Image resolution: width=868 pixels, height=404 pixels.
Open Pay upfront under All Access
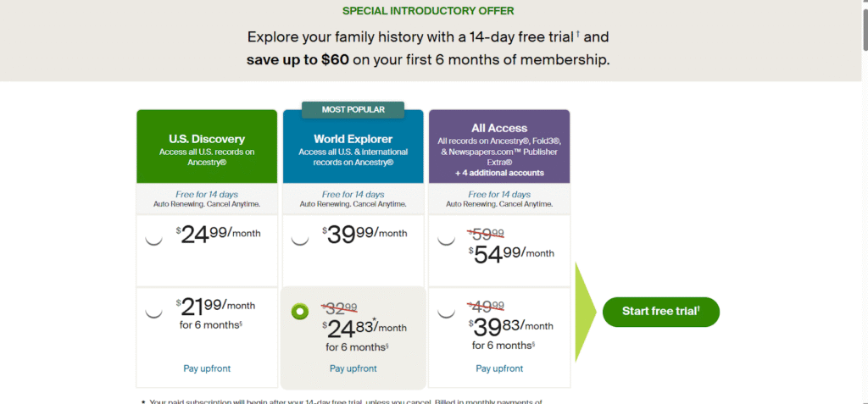(499, 368)
